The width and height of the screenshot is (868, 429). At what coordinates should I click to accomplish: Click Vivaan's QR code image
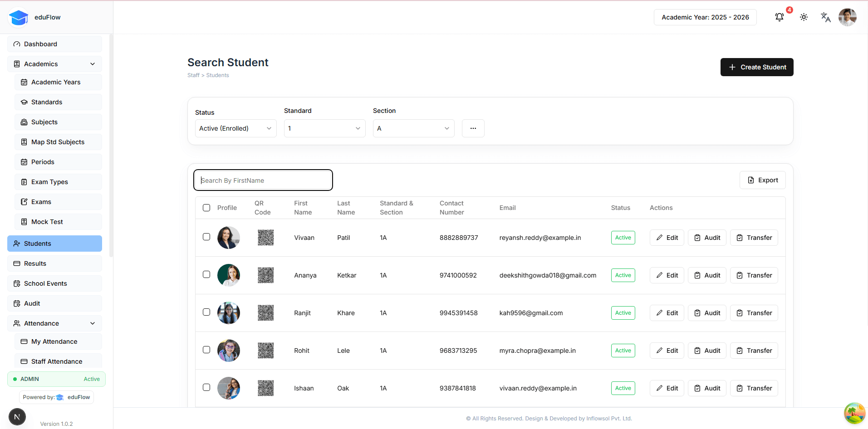[x=265, y=238]
